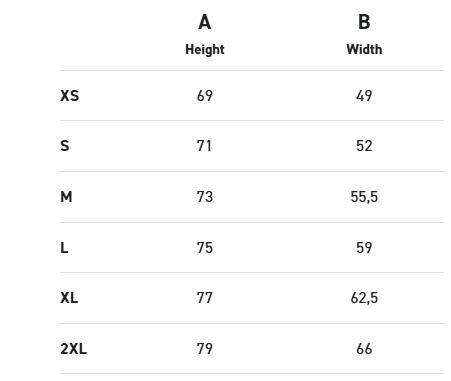Click the XS size row label
This screenshot has width=451, height=381.
(x=70, y=96)
